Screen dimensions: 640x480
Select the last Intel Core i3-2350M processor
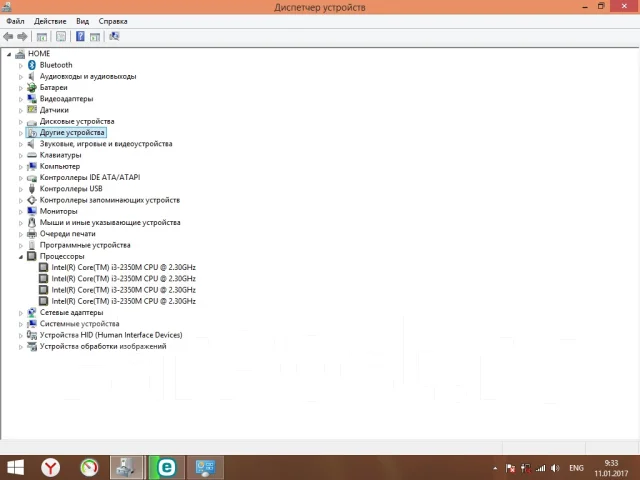coord(124,301)
